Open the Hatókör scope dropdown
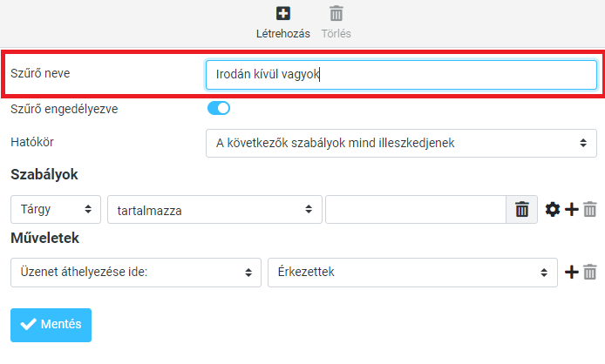 [x=401, y=143]
